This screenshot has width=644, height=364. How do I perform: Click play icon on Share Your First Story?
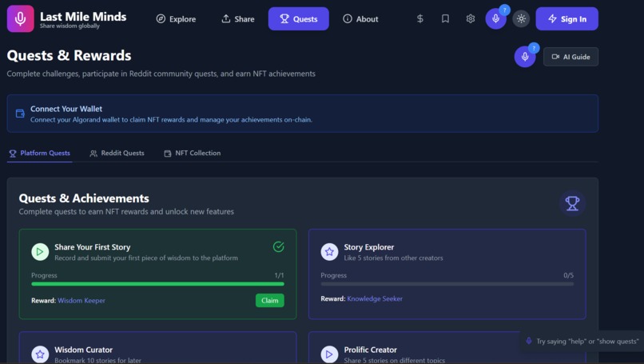tap(40, 252)
